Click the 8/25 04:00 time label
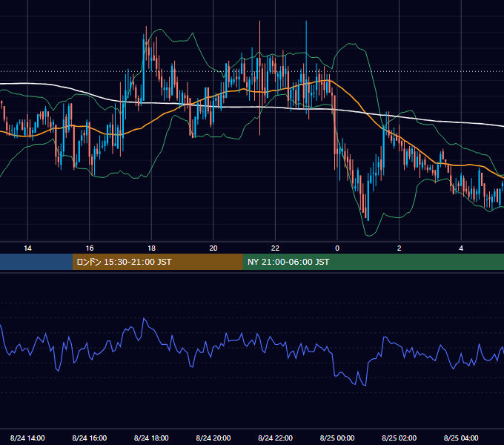This screenshot has height=445, width=504. [461, 438]
